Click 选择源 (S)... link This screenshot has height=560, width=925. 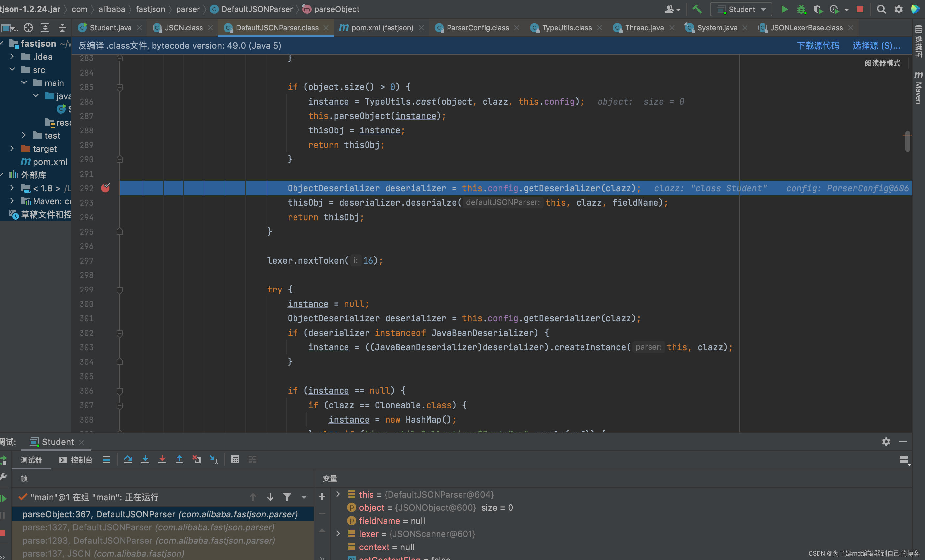(x=877, y=46)
